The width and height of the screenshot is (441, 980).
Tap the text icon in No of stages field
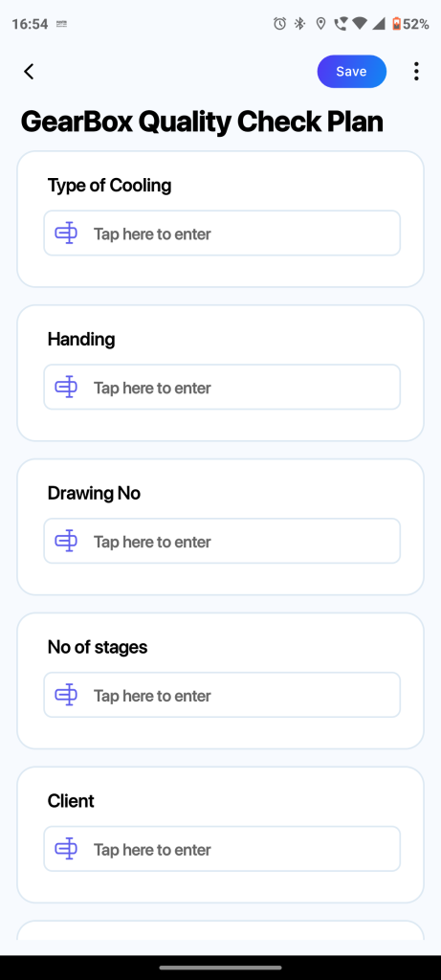click(66, 695)
